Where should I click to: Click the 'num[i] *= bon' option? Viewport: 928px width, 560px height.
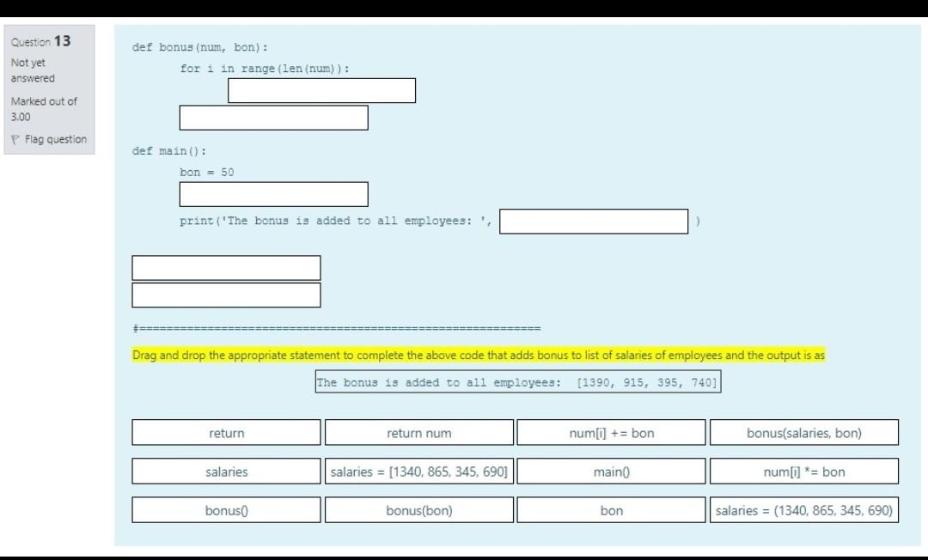pos(804,471)
